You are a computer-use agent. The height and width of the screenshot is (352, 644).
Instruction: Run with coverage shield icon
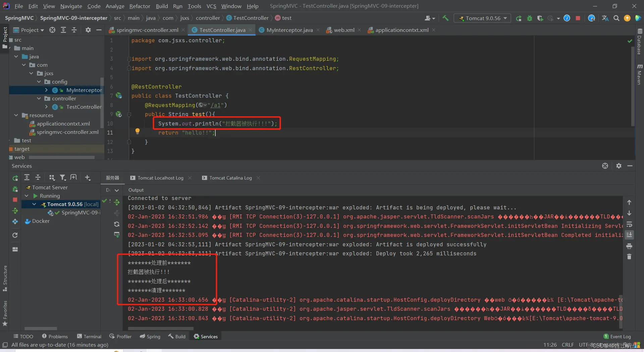click(x=540, y=18)
